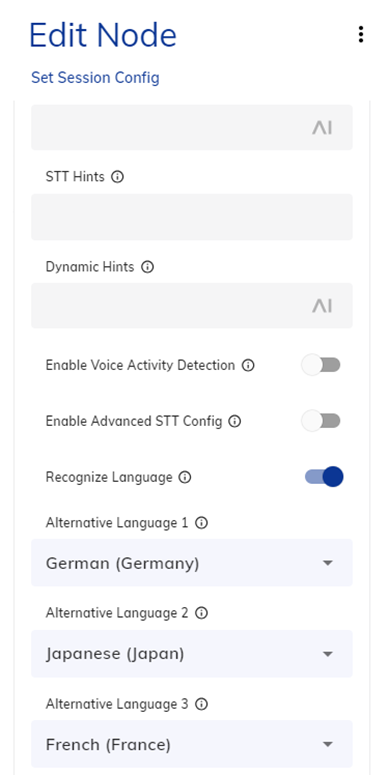Click into the STT Hints input field
Image resolution: width=388 pixels, height=775 pixels.
(x=192, y=217)
